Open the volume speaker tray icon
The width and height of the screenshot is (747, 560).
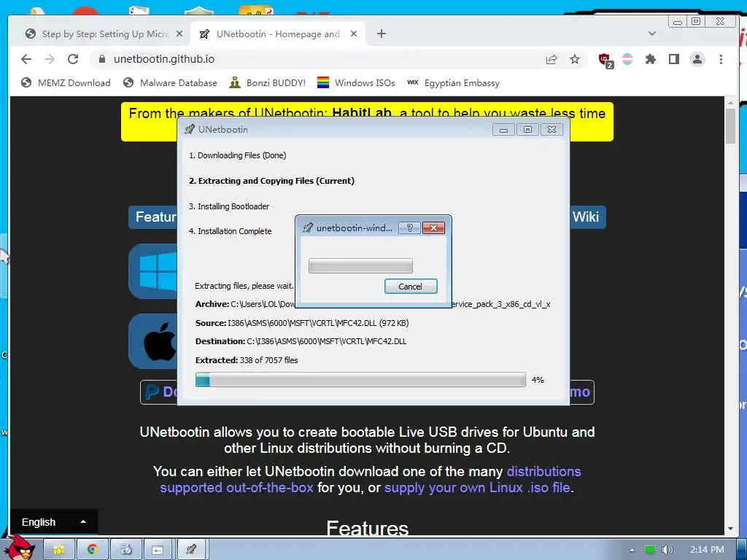[x=667, y=550]
